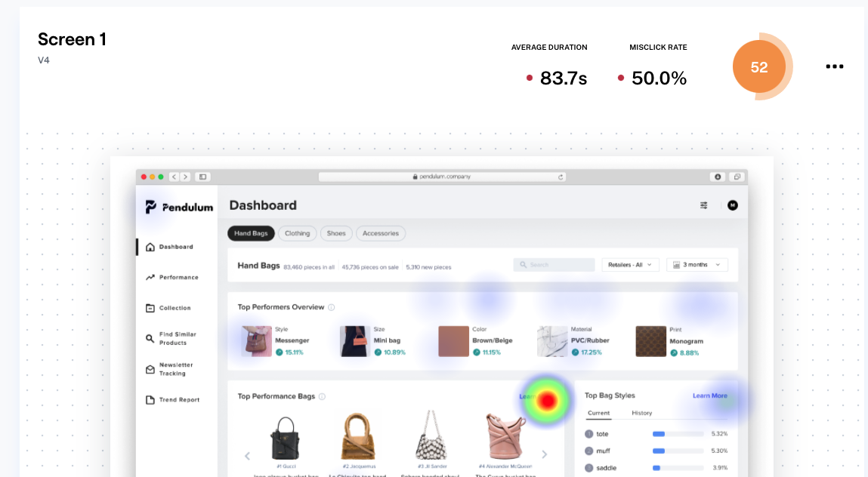Click the 15.11% growth value
This screenshot has width=868, height=477.
pos(295,352)
